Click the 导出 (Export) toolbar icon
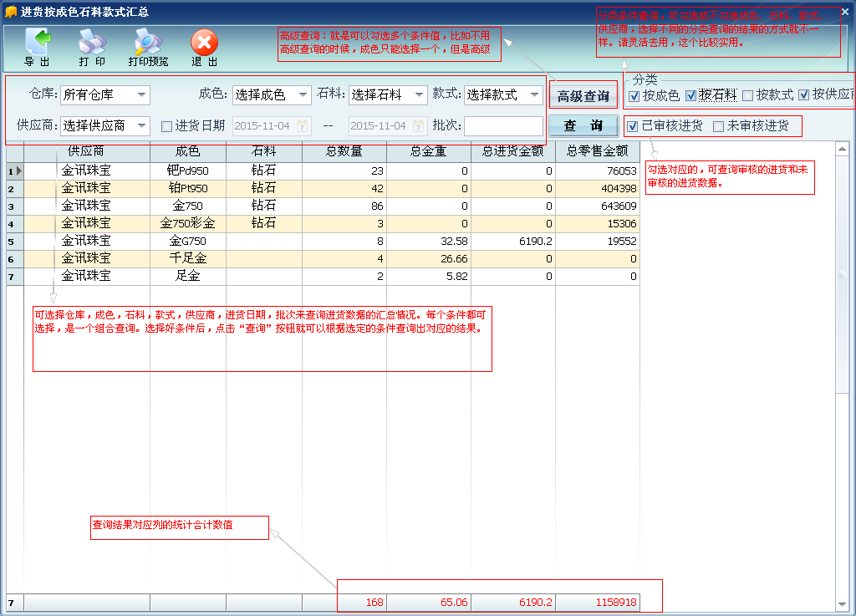856x616 pixels. click(37, 43)
